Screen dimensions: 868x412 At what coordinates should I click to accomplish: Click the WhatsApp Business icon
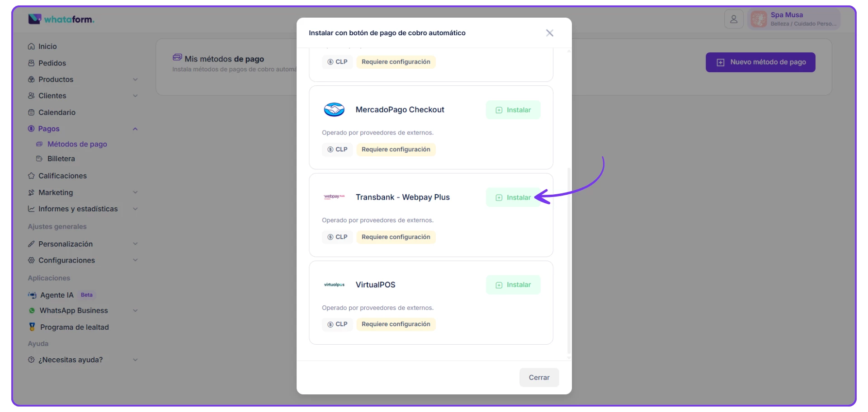click(x=32, y=311)
